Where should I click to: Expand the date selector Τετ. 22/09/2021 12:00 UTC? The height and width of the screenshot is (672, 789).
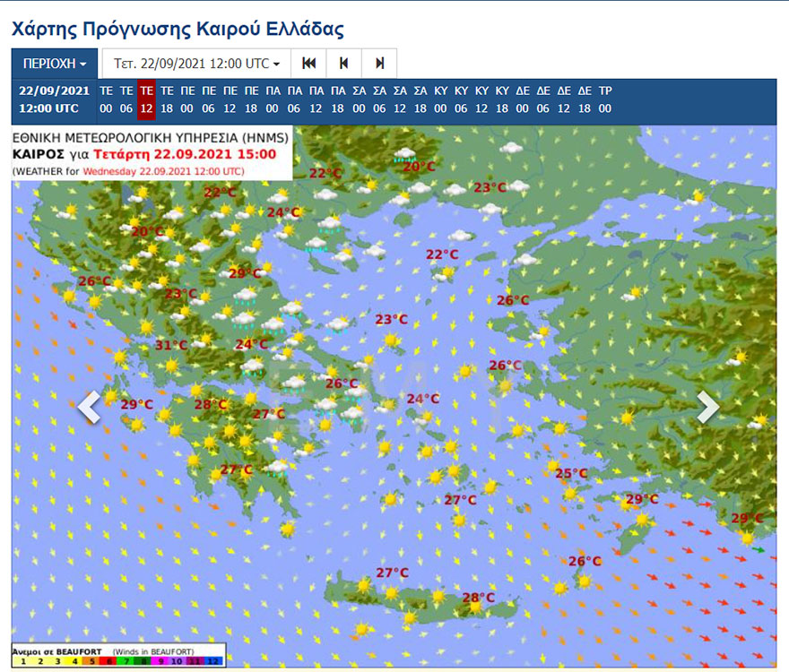pos(195,64)
